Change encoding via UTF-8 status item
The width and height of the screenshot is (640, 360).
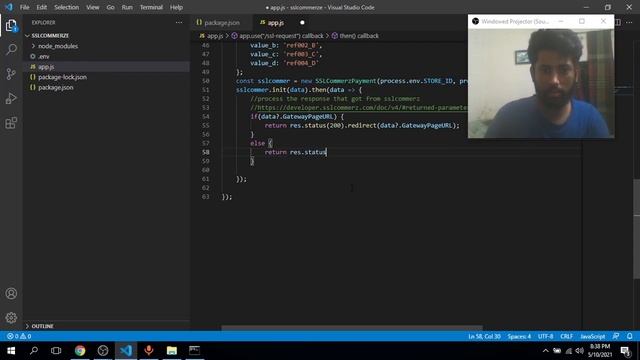[546, 336]
